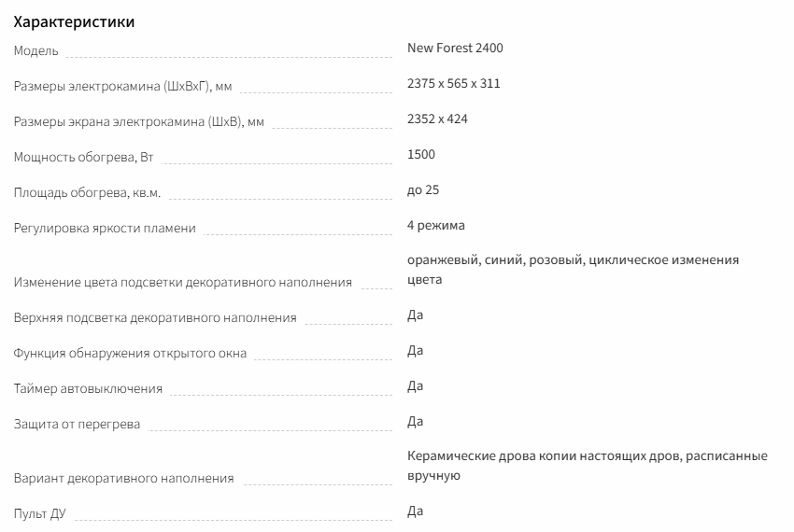Click the "Верхняя подсветка декоративного наполнения" label
Screen dimensions: 794x532
tap(155, 318)
